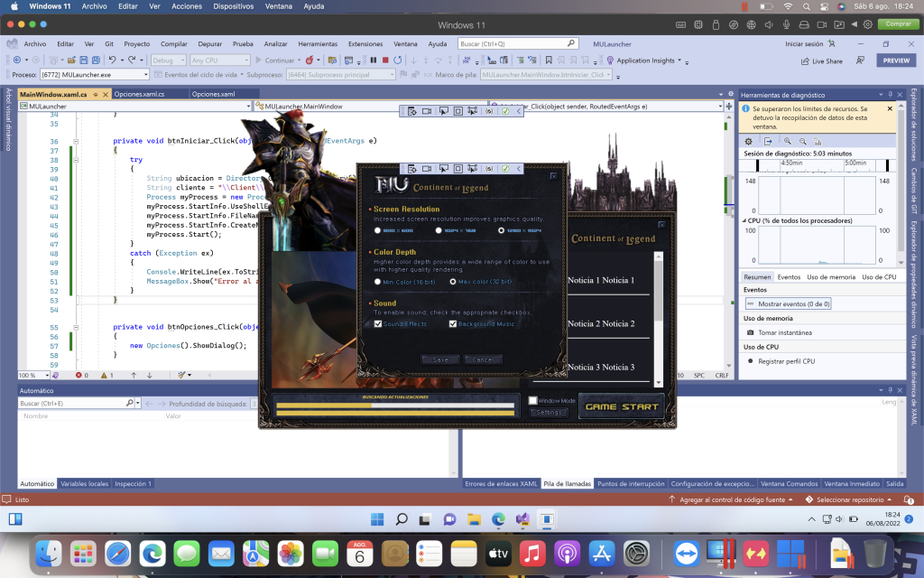Restart debugging with the circular arrow icon
Screen dimensions: 924x578
(398, 61)
